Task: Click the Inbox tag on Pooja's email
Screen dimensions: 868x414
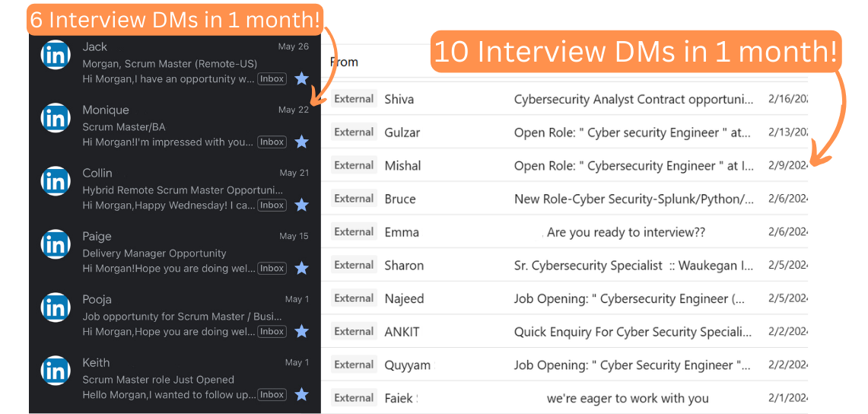Action: [x=272, y=332]
